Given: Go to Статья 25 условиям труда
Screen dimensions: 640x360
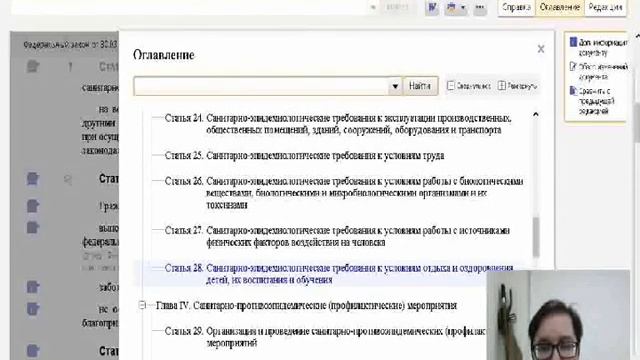Looking at the screenshot, I should 304,156.
